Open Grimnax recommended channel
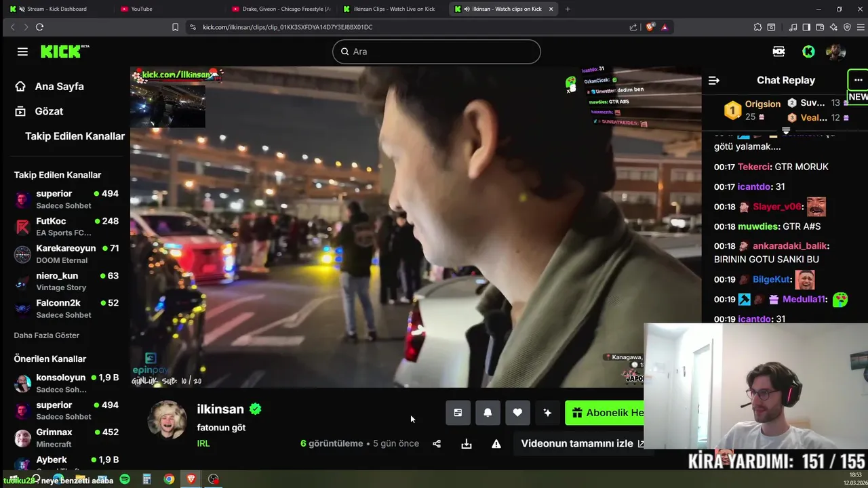Viewport: 868px width, 488px height. pos(66,438)
